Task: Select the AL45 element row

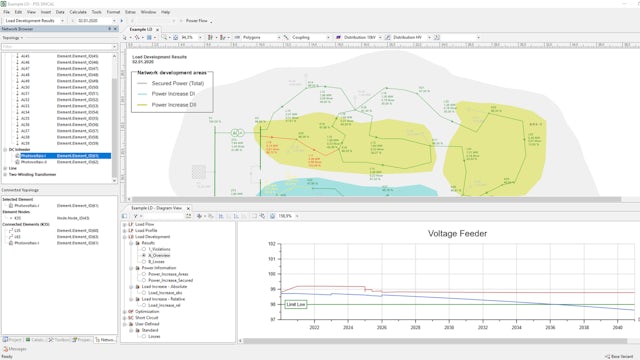Action: click(x=59, y=56)
